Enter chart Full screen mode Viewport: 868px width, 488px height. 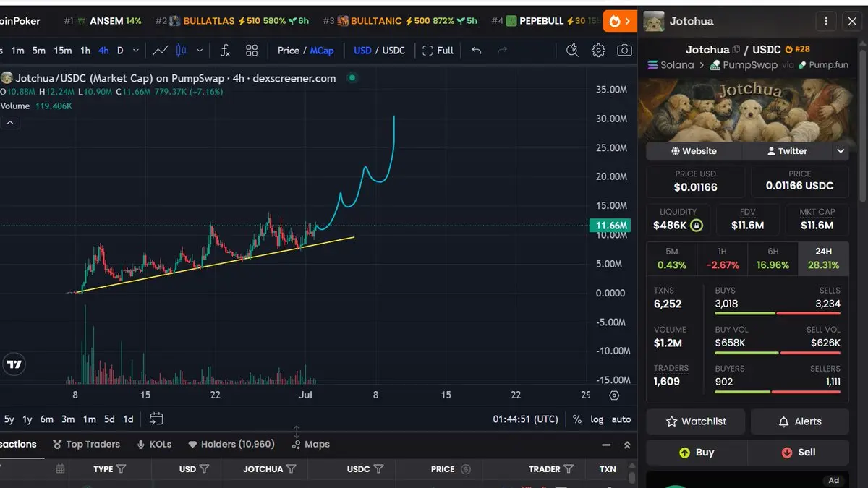tap(438, 51)
